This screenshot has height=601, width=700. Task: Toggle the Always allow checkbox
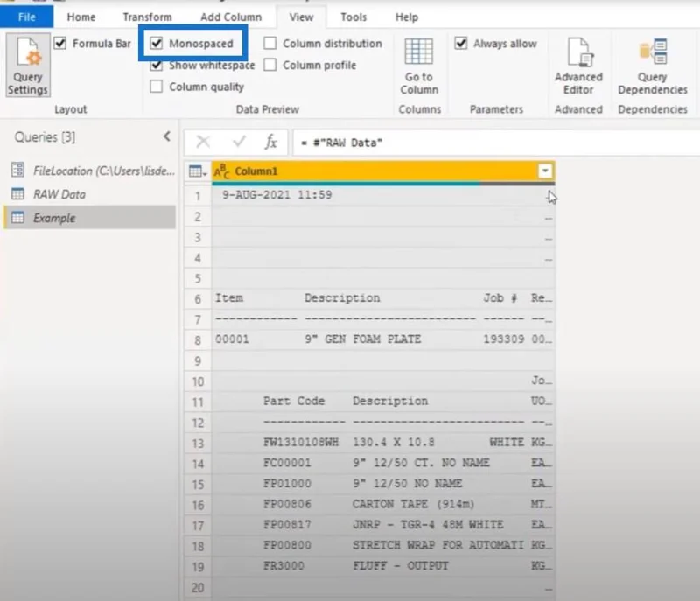coord(461,43)
